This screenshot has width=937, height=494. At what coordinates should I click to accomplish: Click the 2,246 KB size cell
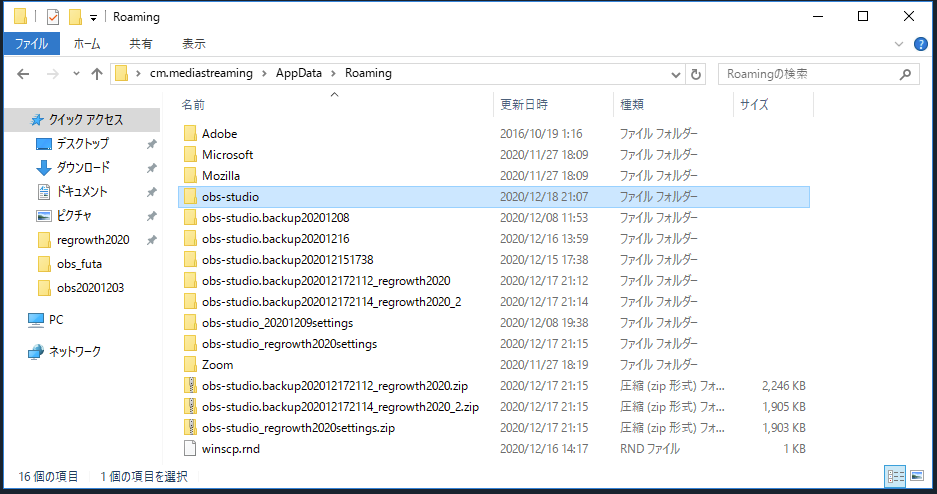tap(783, 386)
